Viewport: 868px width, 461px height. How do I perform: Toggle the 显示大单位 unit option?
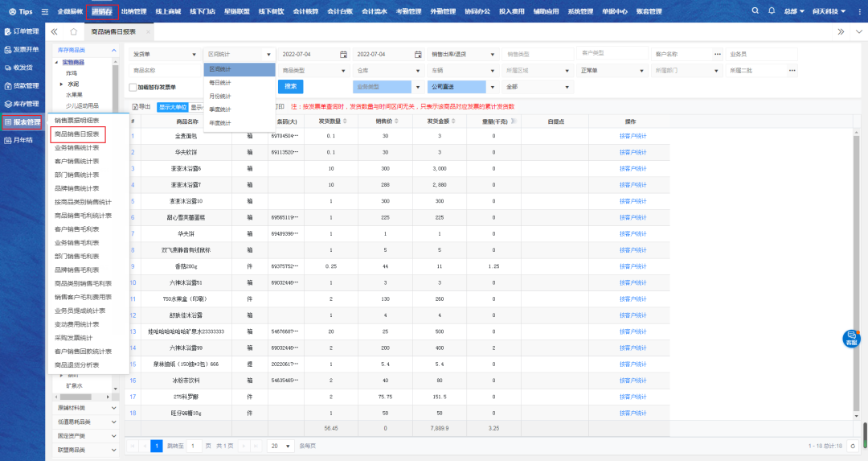pyautogui.click(x=172, y=106)
